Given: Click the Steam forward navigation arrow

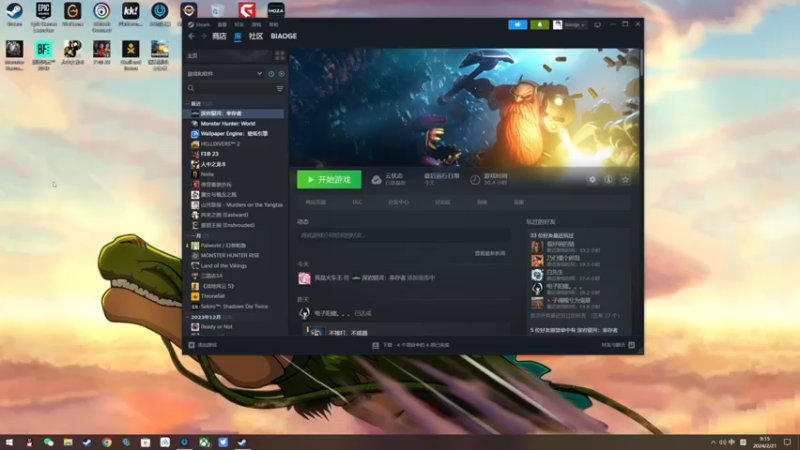Looking at the screenshot, I should (203, 36).
